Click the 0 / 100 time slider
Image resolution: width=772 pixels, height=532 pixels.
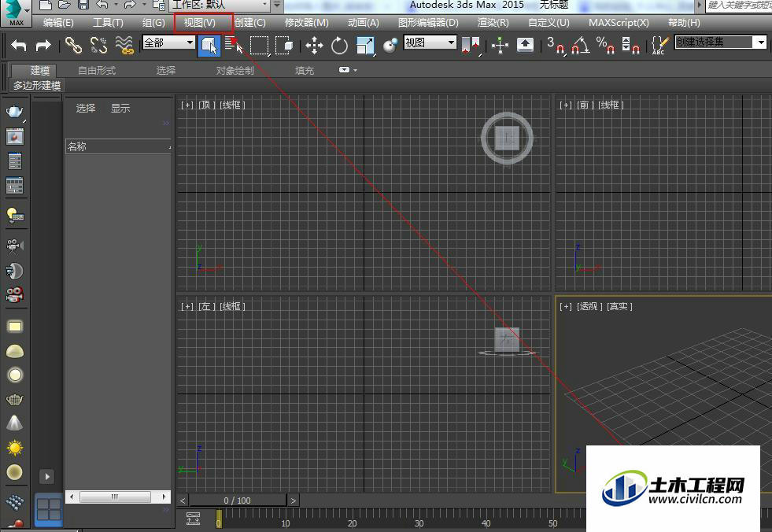[238, 501]
